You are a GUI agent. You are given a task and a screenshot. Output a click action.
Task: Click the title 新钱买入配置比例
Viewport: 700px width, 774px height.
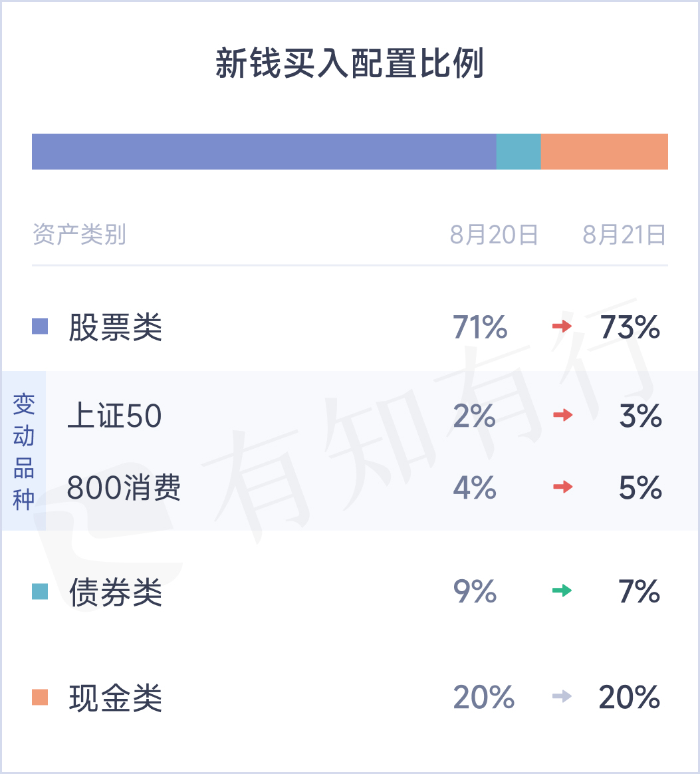pyautogui.click(x=350, y=63)
